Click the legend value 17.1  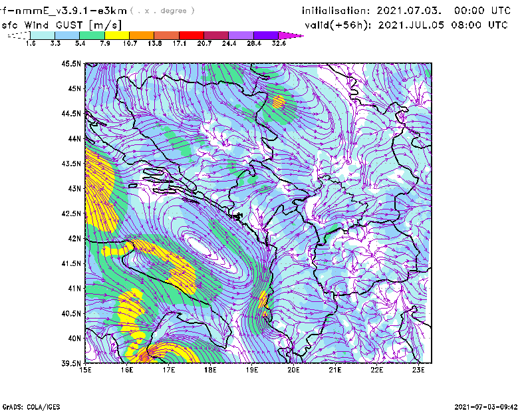tap(180, 43)
